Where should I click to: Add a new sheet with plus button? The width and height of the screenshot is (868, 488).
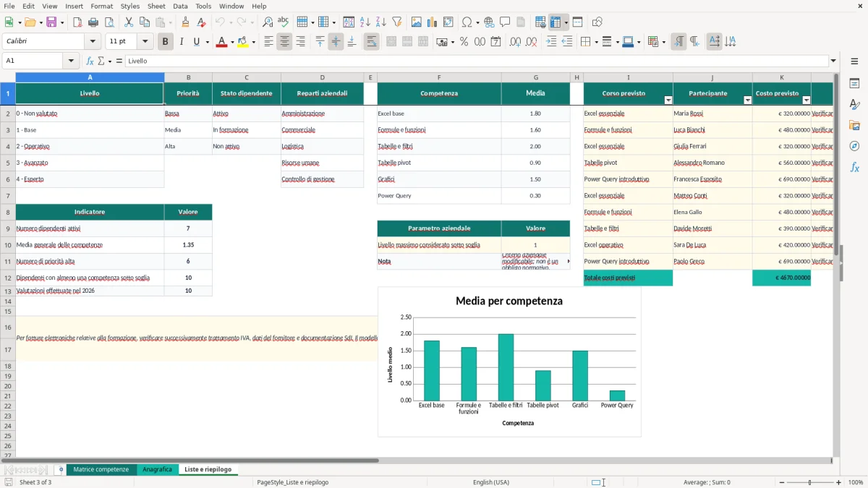[61, 469]
